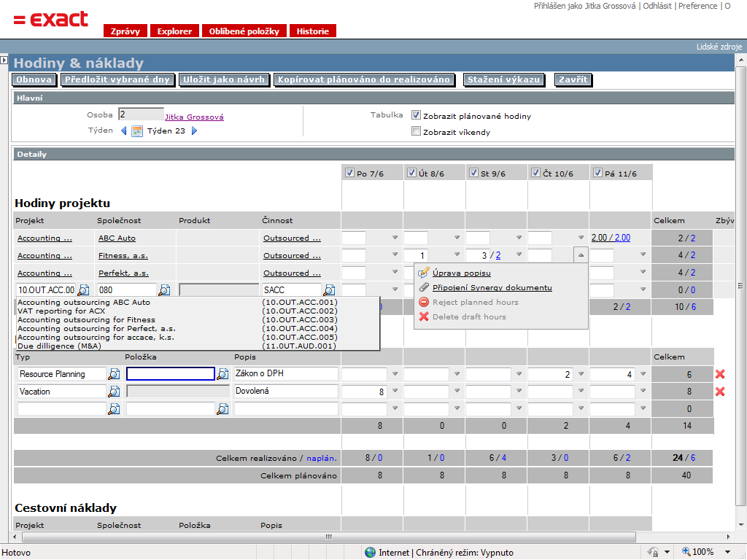Choose Úprava popisu from context menu
Image resolution: width=747 pixels, height=560 pixels.
[461, 273]
